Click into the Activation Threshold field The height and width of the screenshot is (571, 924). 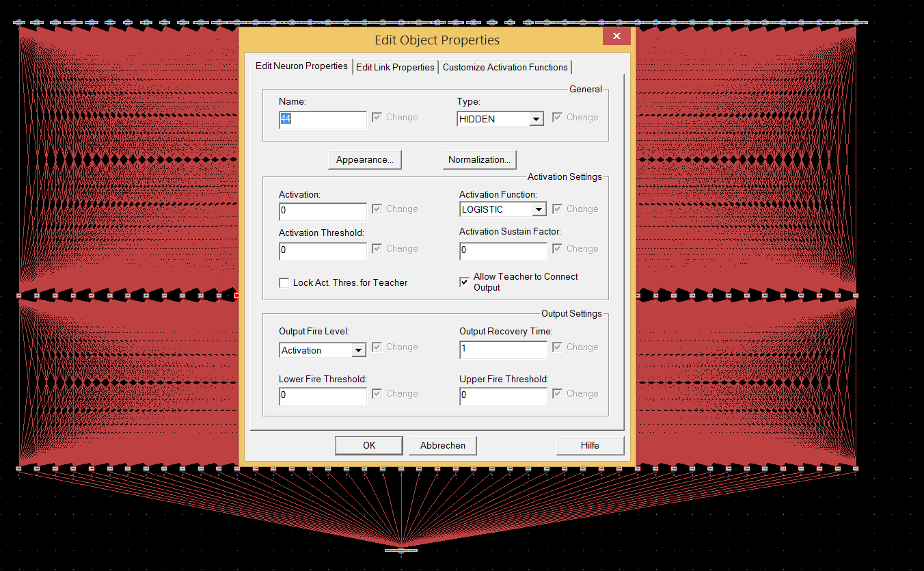[x=323, y=250]
